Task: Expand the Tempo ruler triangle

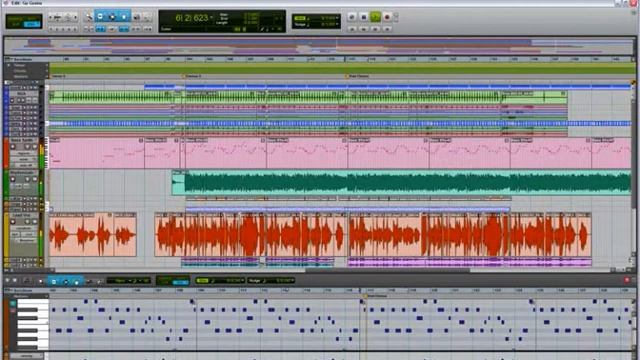Action: pos(9,65)
